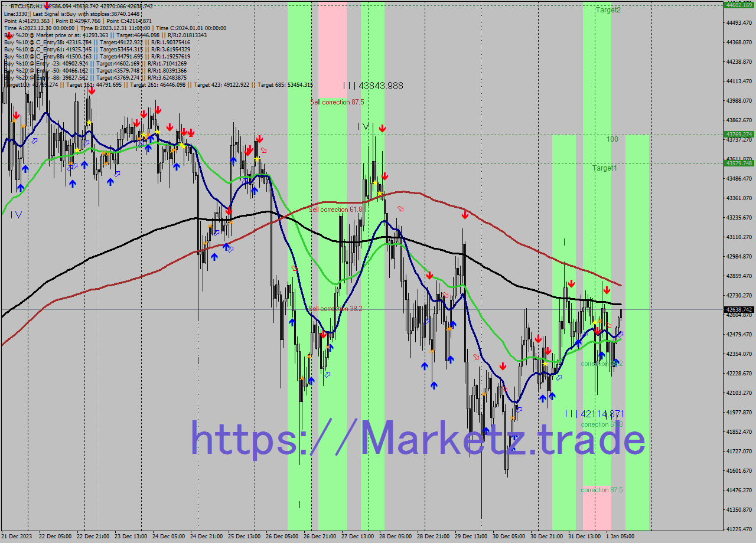Click the '30 Dec 21:00' time axis label
756x543 pixels.
[547, 537]
